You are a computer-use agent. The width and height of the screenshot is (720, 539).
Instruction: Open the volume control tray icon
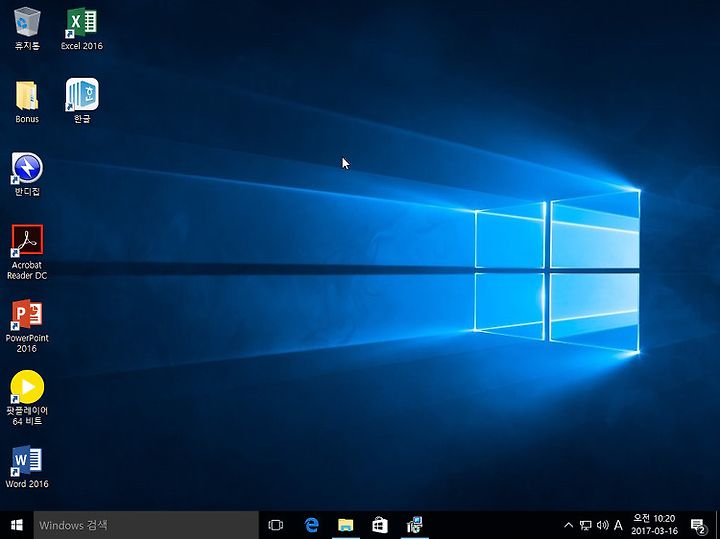click(x=602, y=525)
